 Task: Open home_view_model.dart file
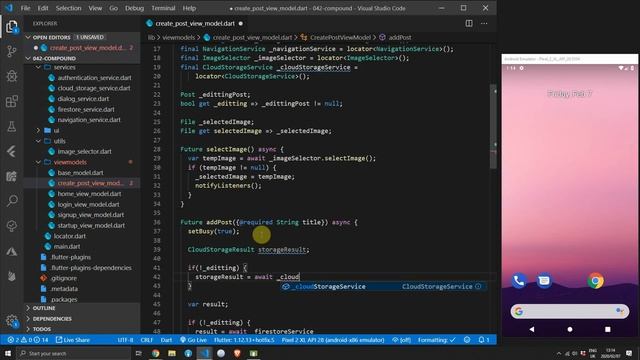pos(89,194)
